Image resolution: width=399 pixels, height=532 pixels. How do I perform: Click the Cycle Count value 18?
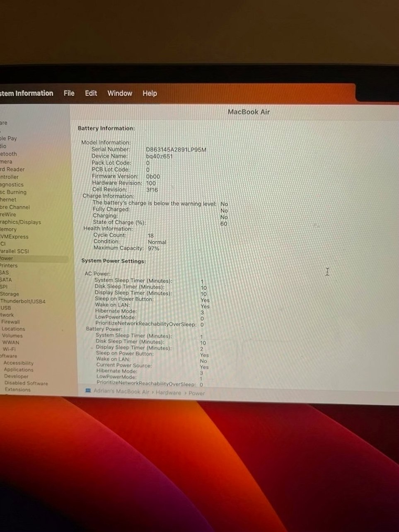pos(150,236)
